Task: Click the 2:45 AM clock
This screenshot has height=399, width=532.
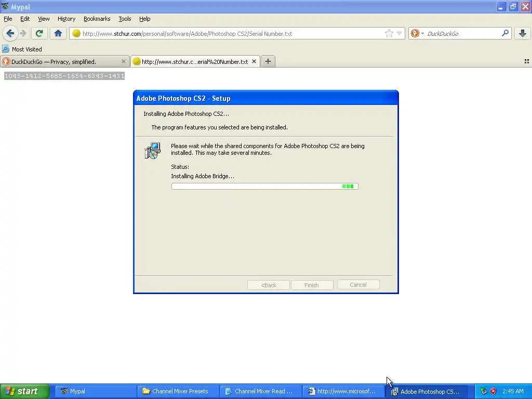Action: [513, 391]
